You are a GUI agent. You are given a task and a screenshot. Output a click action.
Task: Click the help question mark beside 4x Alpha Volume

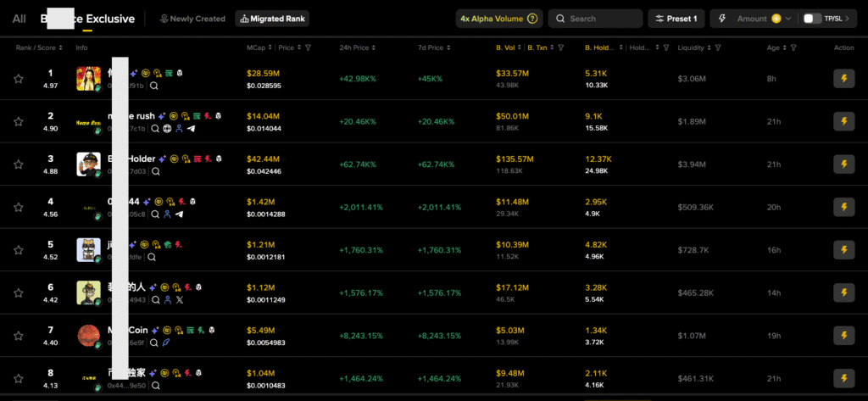(x=532, y=19)
